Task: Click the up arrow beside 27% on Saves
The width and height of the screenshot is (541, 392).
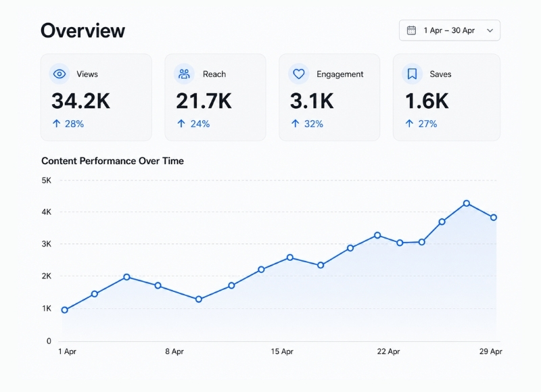Action: (409, 124)
